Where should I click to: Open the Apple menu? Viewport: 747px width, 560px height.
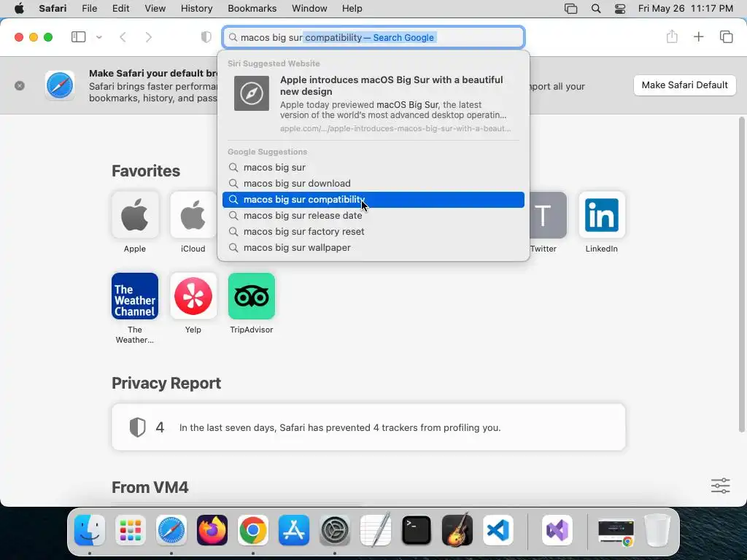(x=19, y=9)
